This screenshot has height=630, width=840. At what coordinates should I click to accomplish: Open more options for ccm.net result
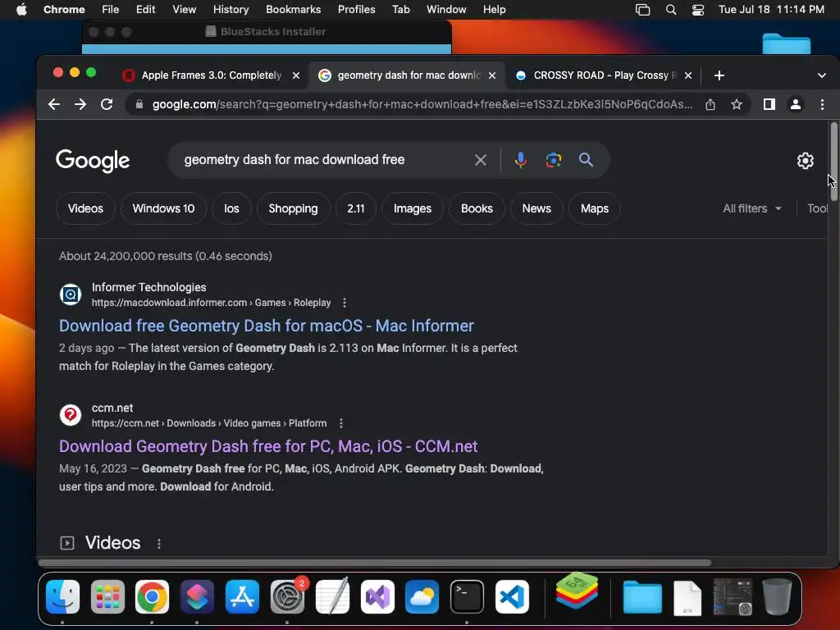(341, 423)
